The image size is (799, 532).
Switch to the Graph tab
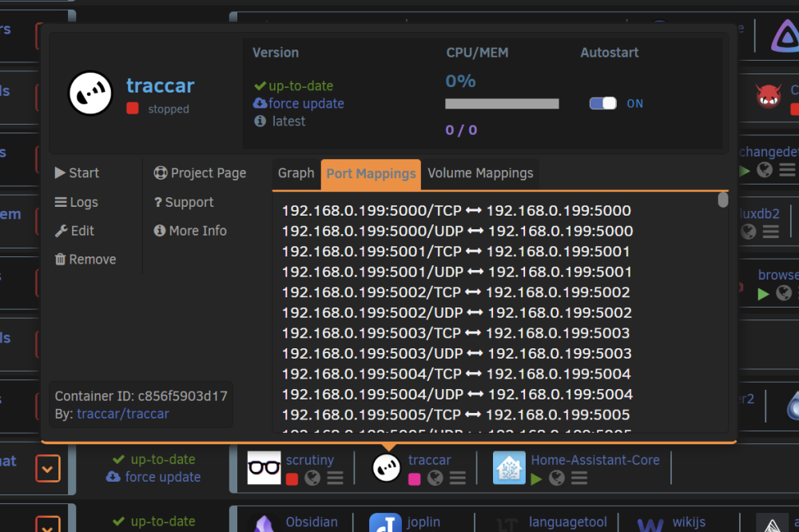(296, 173)
